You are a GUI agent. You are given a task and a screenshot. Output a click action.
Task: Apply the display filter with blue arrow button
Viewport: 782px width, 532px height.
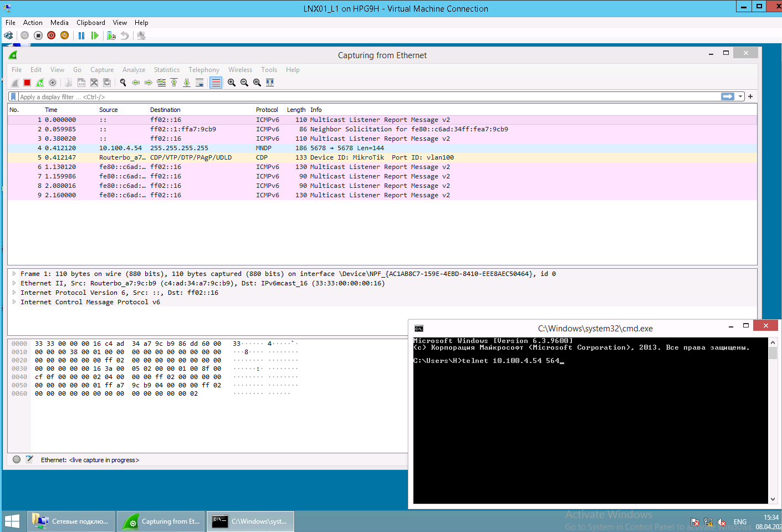[x=727, y=96]
